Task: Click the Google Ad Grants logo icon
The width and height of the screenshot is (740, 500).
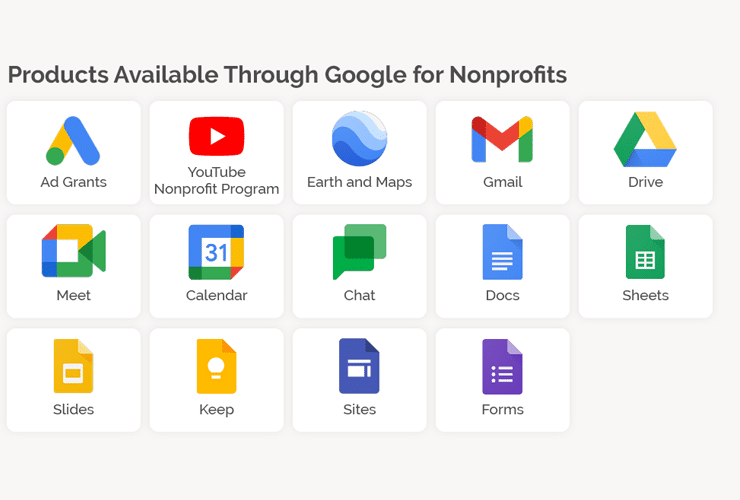Action: pyautogui.click(x=73, y=141)
